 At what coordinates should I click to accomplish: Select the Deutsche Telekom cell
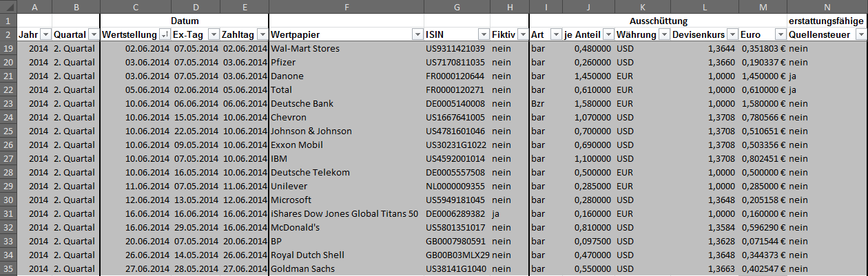[x=347, y=172]
